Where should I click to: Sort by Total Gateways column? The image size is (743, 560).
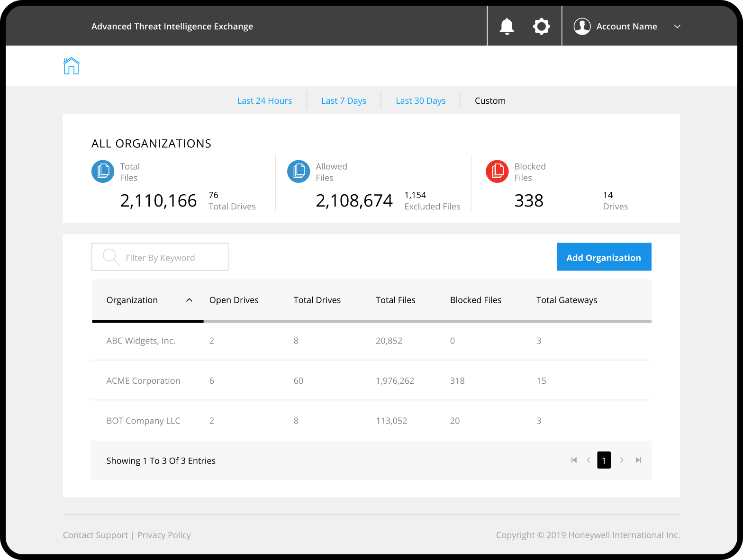coord(567,300)
